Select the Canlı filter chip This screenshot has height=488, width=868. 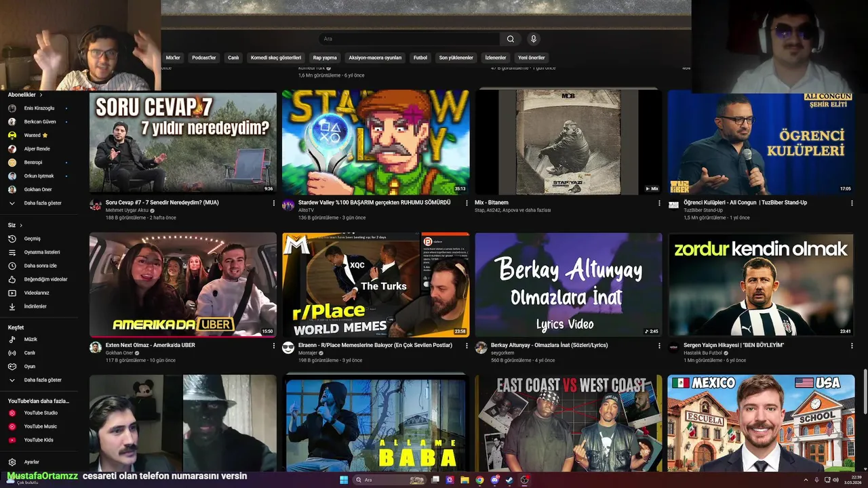coord(233,58)
